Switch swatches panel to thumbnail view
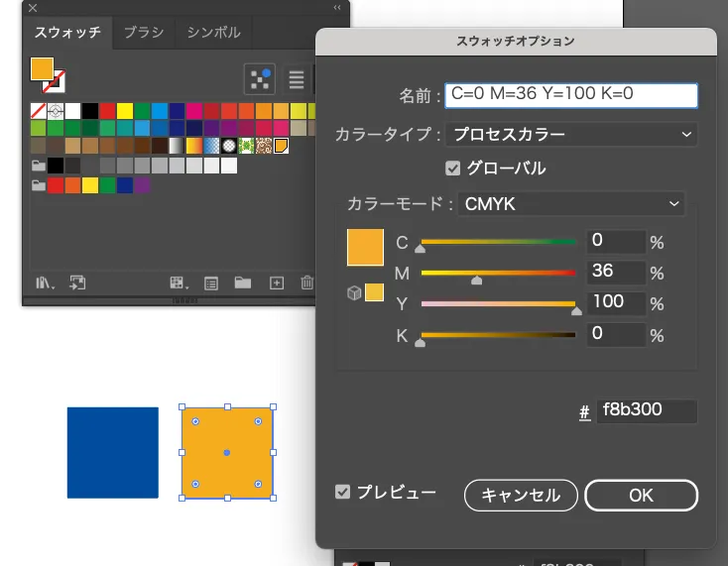The image size is (728, 566). coord(260,79)
